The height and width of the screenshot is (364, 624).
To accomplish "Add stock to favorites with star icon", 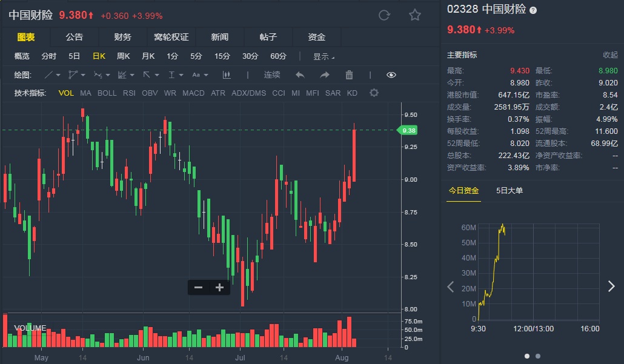I will point(414,15).
